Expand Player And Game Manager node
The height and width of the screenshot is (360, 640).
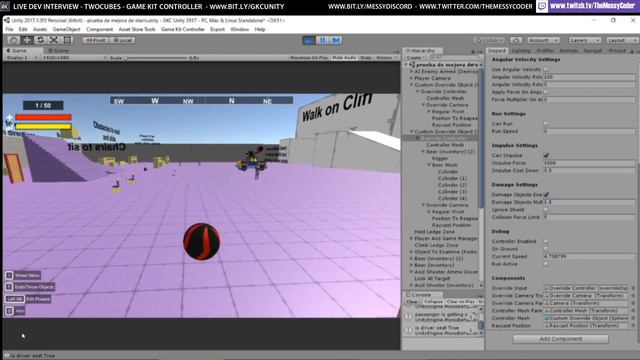coord(411,238)
